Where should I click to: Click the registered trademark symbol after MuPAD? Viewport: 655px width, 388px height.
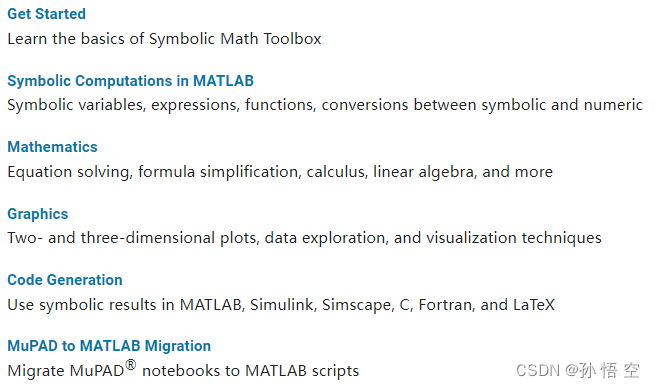pyautogui.click(x=131, y=365)
